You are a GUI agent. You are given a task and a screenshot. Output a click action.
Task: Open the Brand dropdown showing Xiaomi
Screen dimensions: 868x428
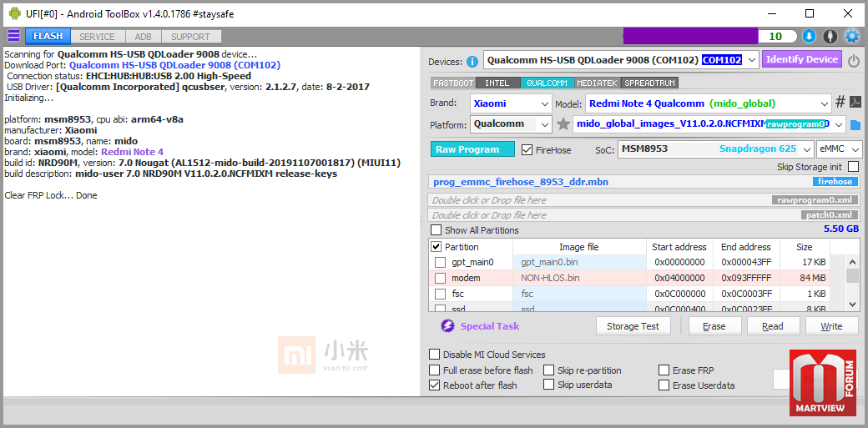pyautogui.click(x=511, y=103)
